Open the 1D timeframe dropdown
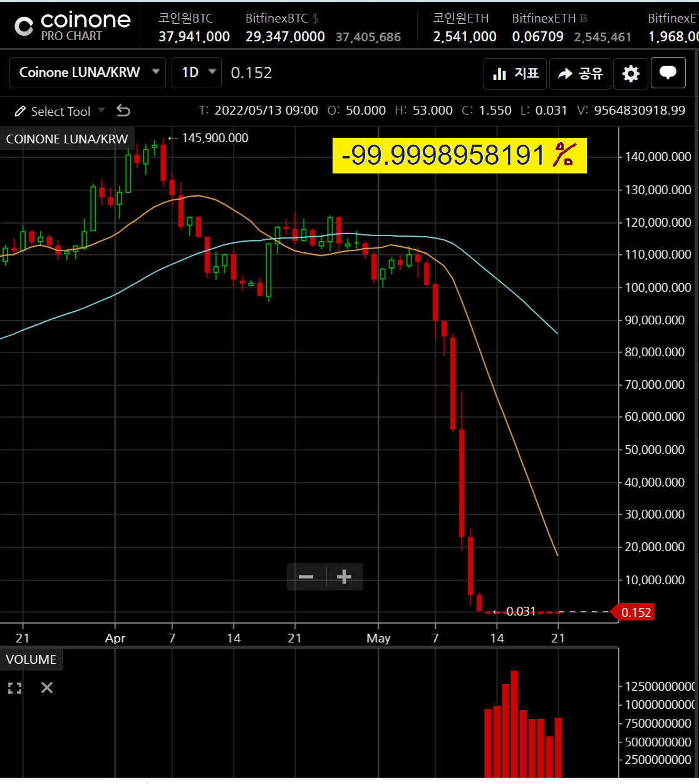Viewport: 699px width, 784px height. pyautogui.click(x=197, y=73)
